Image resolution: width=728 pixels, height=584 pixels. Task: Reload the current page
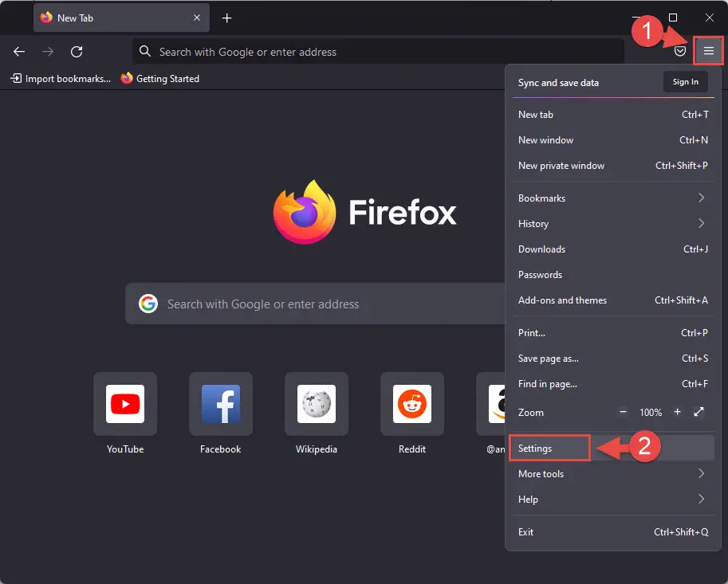77,52
